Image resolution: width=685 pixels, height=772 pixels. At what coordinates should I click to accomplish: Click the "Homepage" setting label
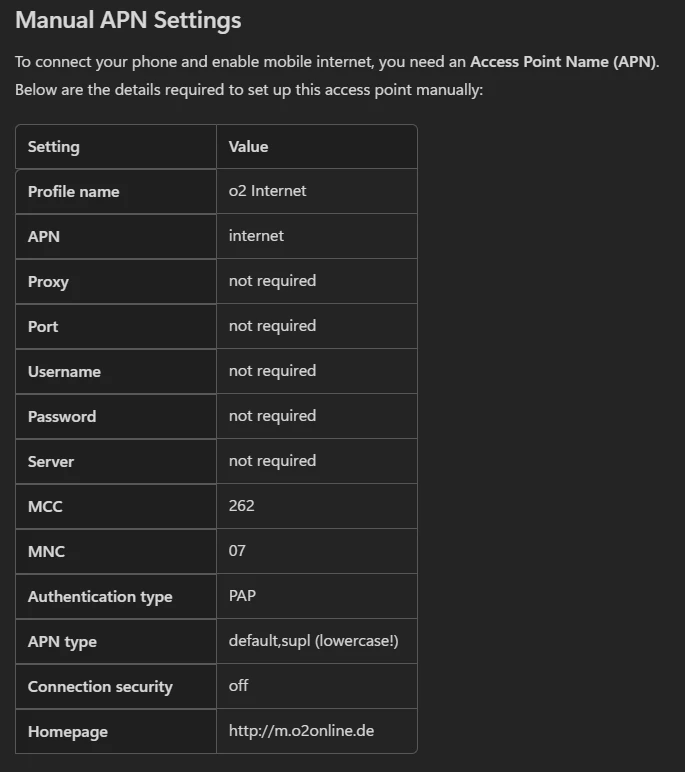pos(67,732)
